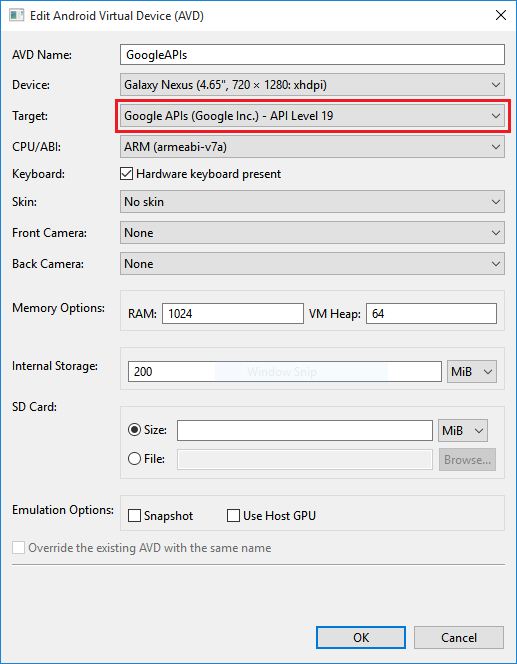The height and width of the screenshot is (664, 517).
Task: Click the Cancel button
Action: (x=459, y=637)
